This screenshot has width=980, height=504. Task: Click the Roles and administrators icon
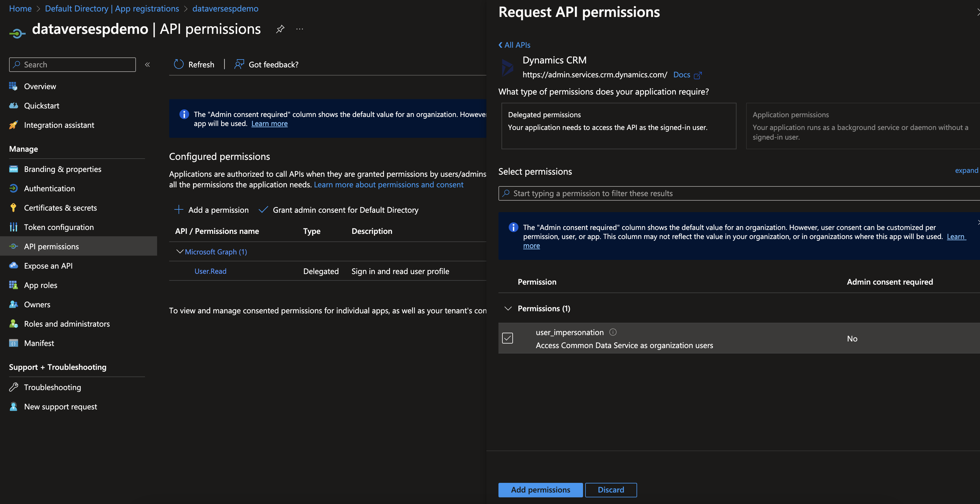coord(13,324)
